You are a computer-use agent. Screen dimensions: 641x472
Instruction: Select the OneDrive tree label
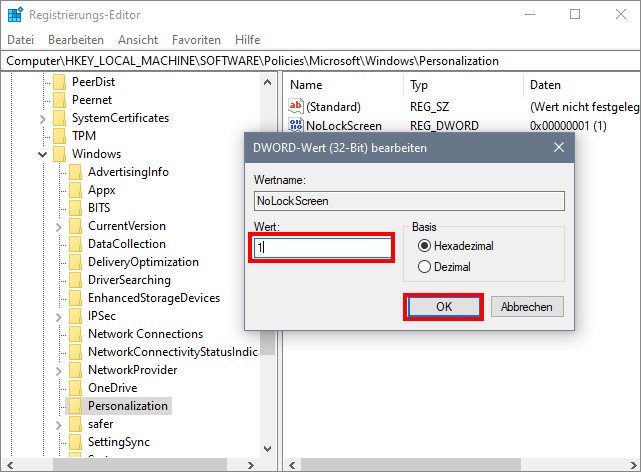[112, 387]
